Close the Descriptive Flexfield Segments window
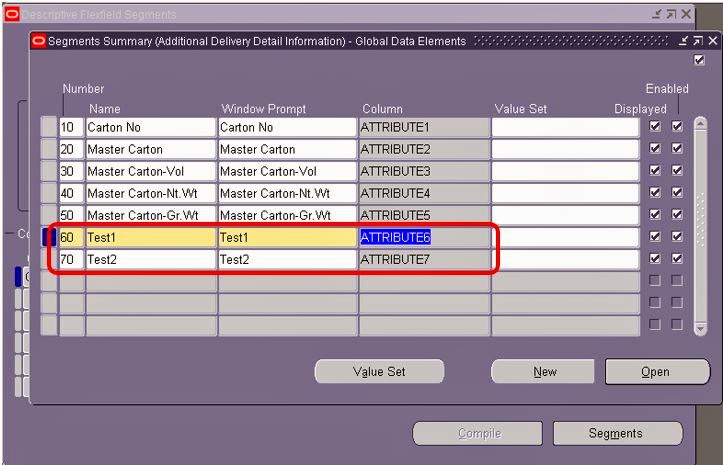Screen dimensions: 723x465 pyautogui.click(x=686, y=14)
